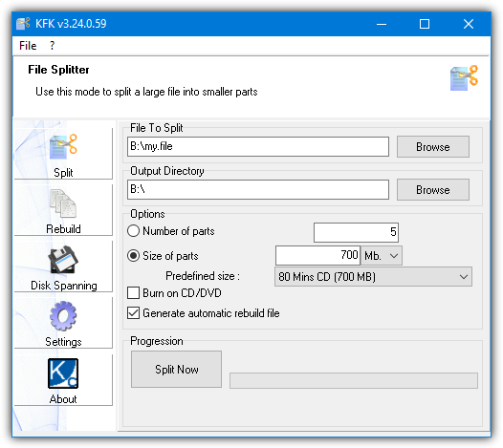Select the Number of parts radio button
Viewport: 503px width, 448px height.
click(134, 231)
